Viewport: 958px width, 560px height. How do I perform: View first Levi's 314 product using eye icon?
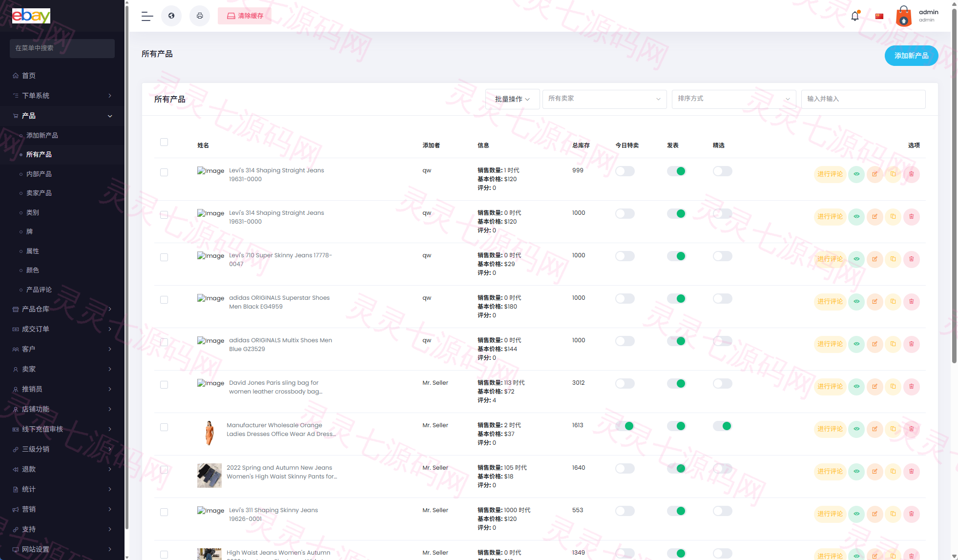pyautogui.click(x=856, y=174)
